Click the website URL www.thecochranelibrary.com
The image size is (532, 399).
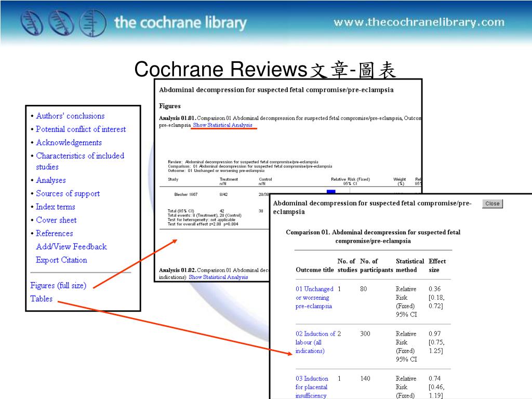(419, 22)
